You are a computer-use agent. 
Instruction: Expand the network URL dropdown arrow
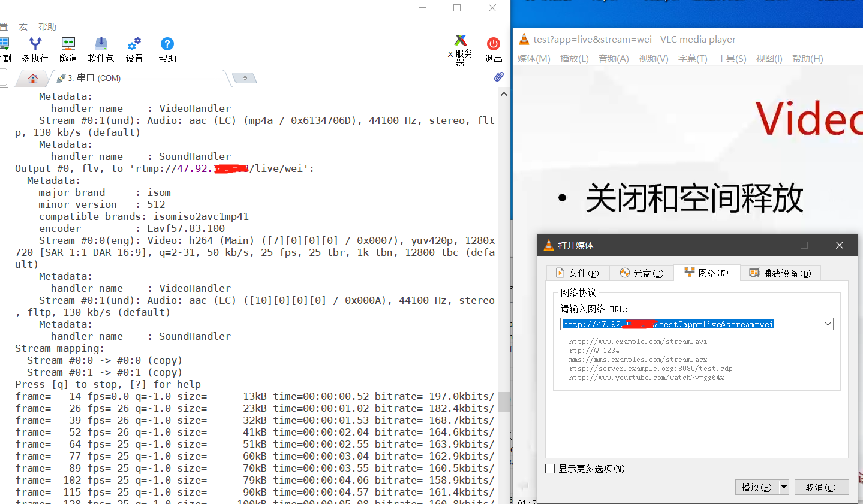click(x=828, y=324)
